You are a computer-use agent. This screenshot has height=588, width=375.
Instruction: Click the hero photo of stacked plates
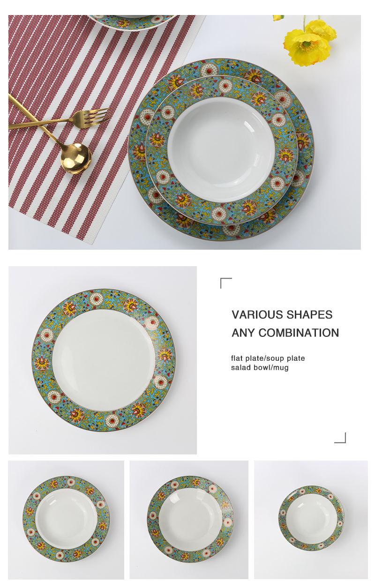coord(185,132)
